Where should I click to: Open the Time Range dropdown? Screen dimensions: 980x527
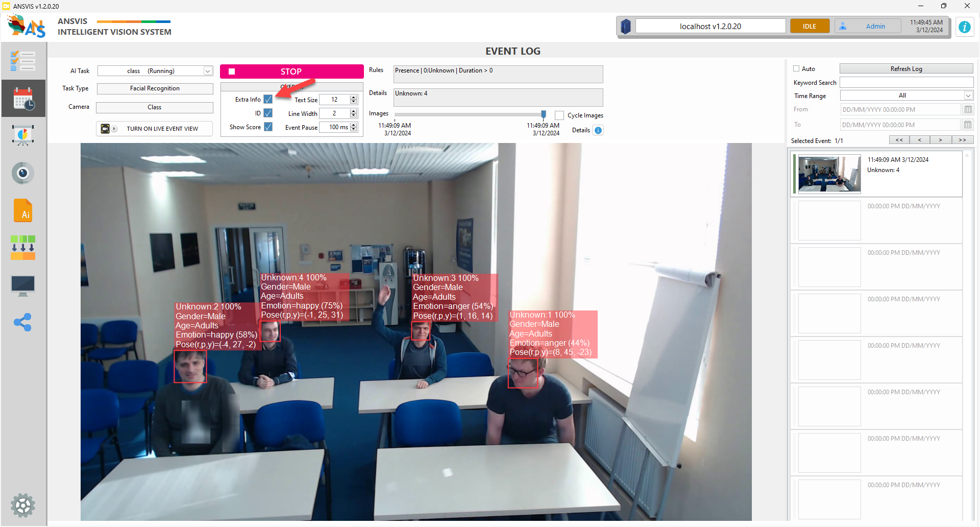(x=968, y=95)
